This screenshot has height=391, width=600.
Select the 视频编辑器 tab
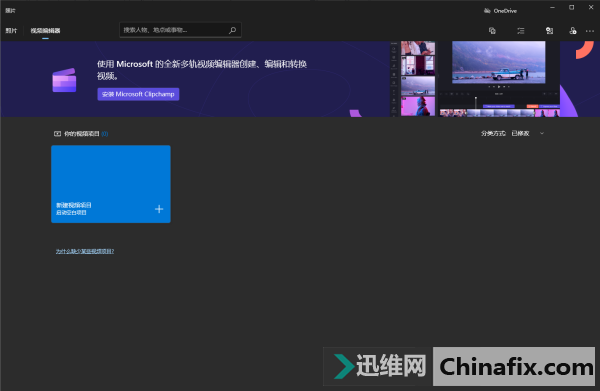[45, 31]
